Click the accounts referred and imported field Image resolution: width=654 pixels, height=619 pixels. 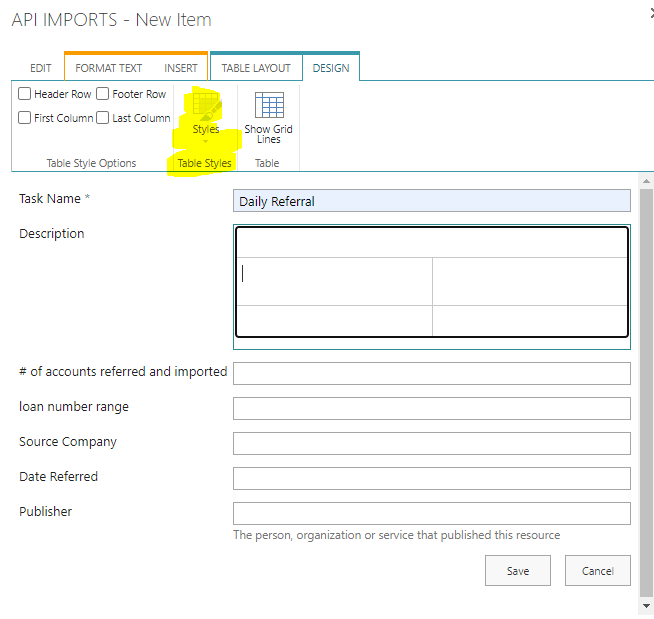[432, 373]
